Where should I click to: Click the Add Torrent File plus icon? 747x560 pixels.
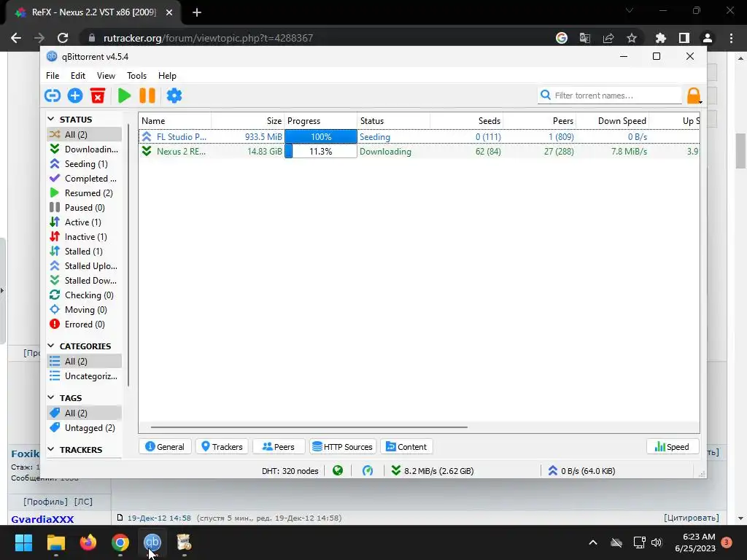[75, 96]
